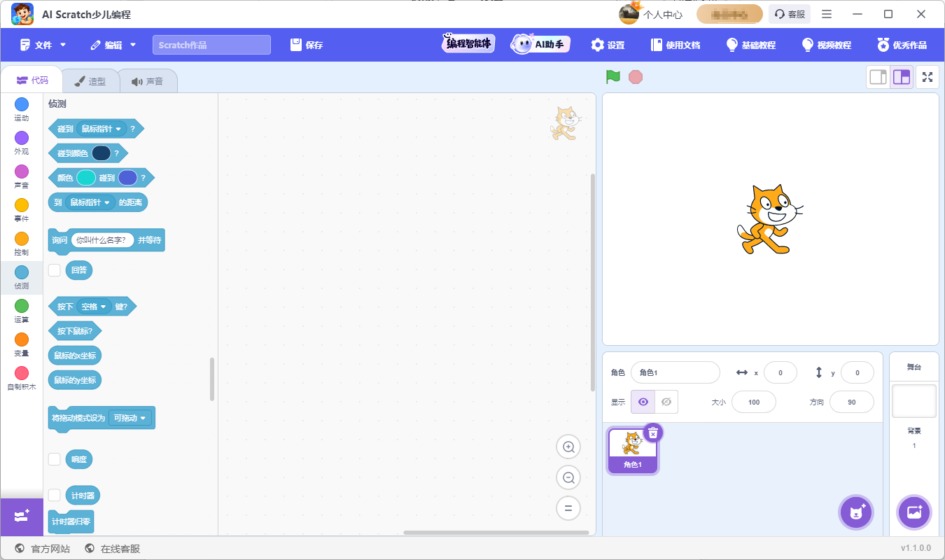Viewport: 945px width, 560px height.
Task: Click the green flag to run project
Action: tap(613, 76)
